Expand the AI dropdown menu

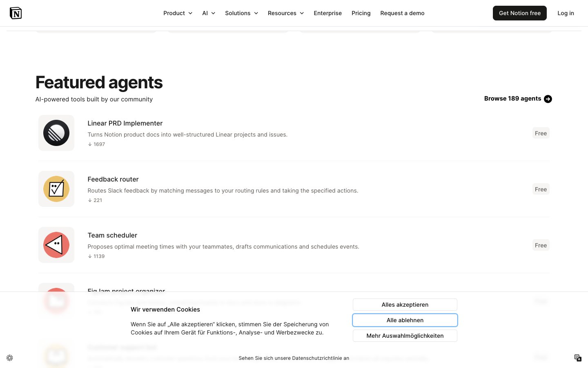tap(209, 13)
